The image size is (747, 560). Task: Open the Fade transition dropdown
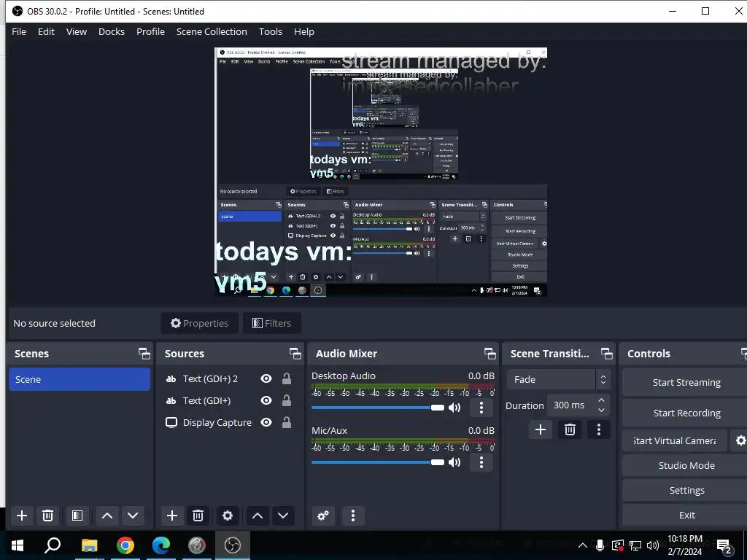pyautogui.click(x=558, y=379)
